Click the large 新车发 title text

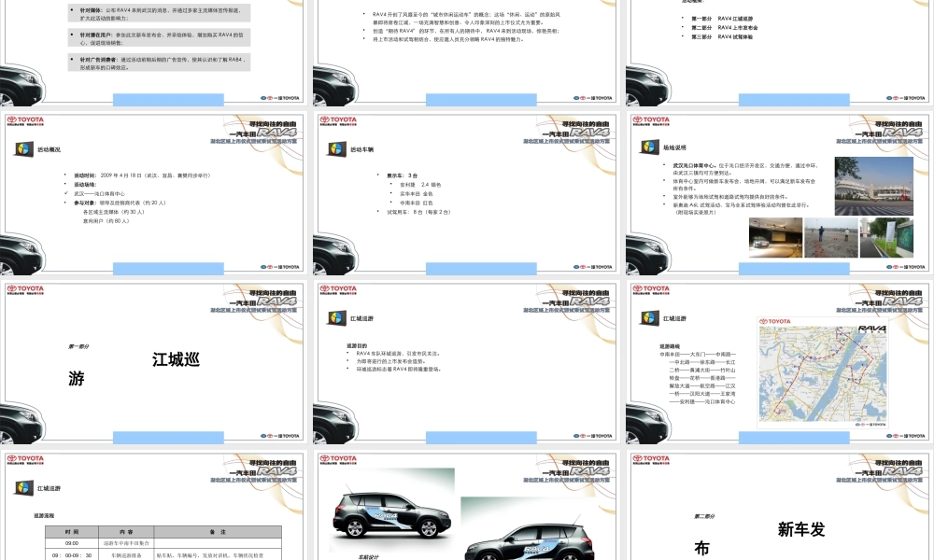pyautogui.click(x=801, y=529)
